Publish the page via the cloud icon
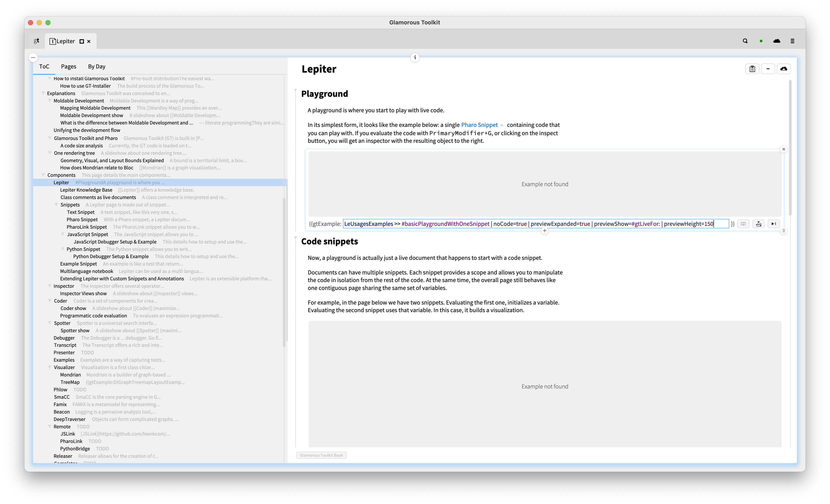 [x=784, y=68]
